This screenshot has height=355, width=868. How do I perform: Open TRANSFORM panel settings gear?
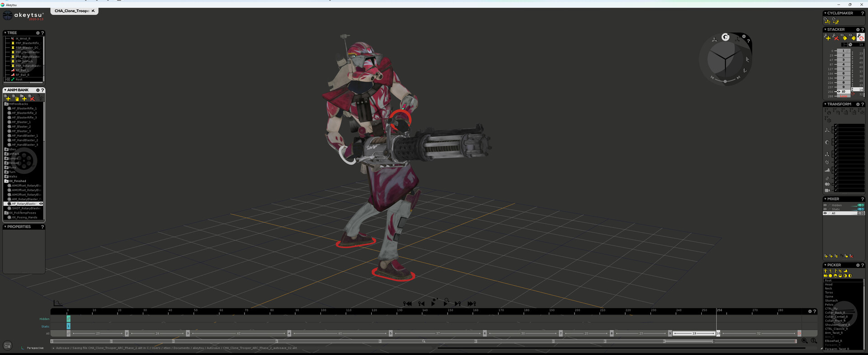pyautogui.click(x=858, y=104)
